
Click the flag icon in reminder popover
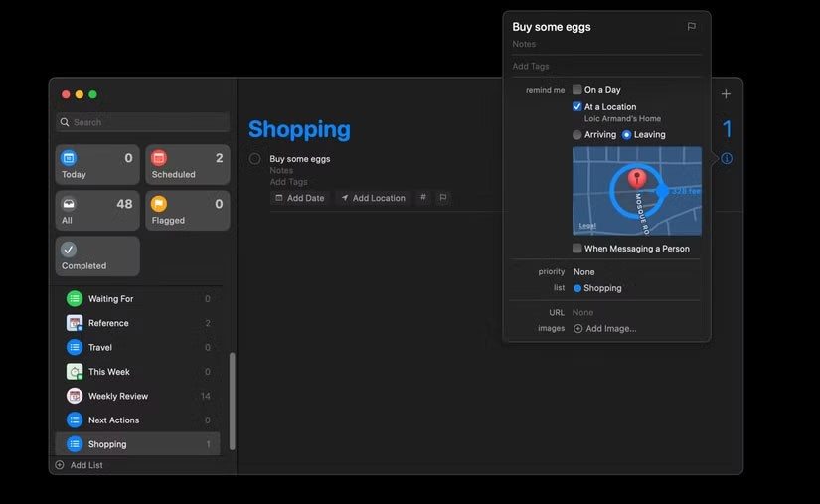coord(691,27)
